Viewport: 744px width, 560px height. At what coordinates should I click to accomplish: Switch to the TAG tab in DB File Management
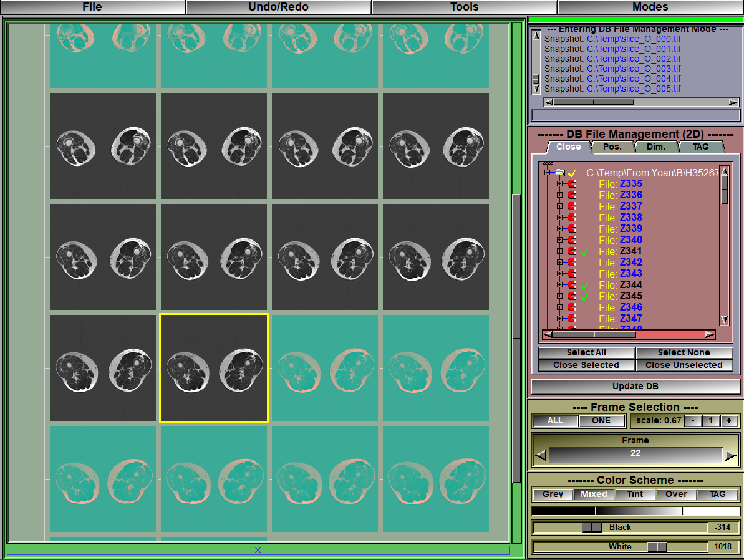700,147
